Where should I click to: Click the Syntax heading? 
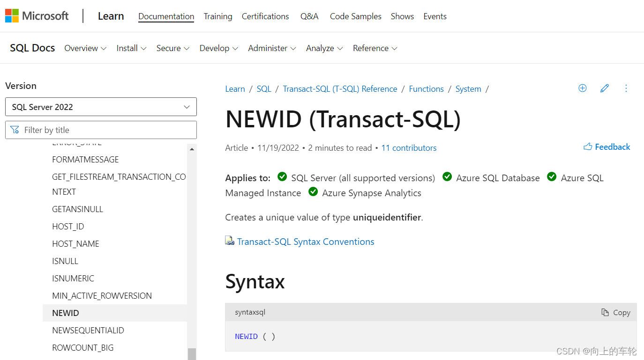pos(255,281)
